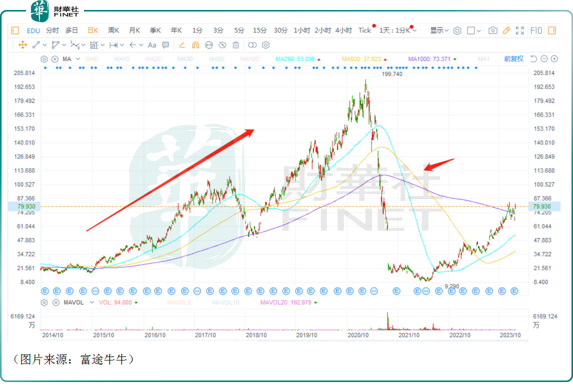Viewport: 573px width, 392px height.
Task: Remove the MAVOL indicator with X icon
Action: (56, 302)
